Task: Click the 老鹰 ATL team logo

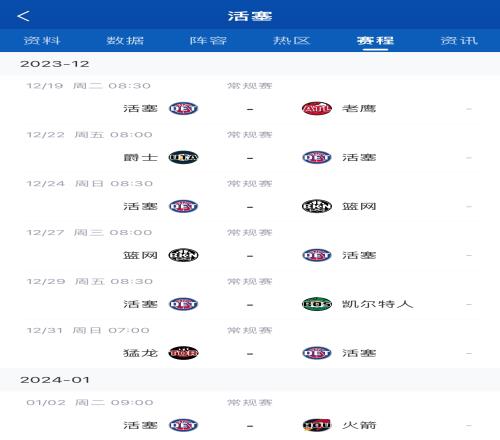Action: (317, 108)
